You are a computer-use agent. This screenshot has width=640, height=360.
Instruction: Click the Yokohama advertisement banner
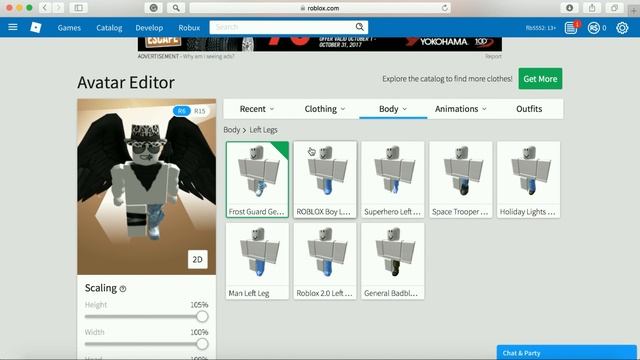click(x=320, y=44)
